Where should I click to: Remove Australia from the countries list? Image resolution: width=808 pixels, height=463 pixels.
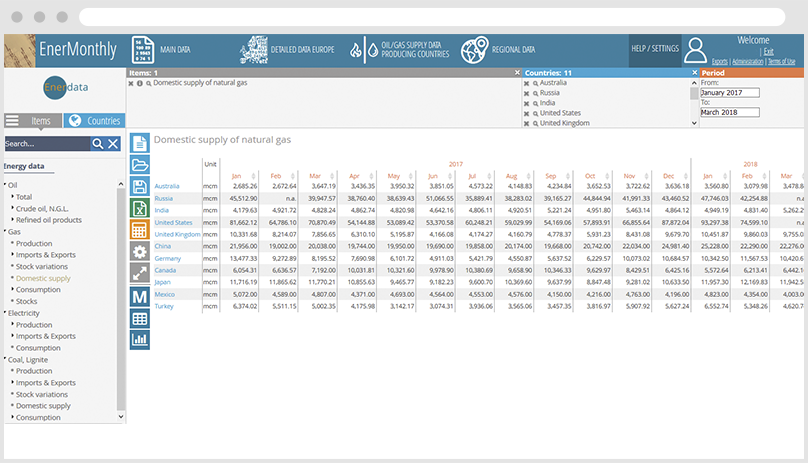point(527,83)
